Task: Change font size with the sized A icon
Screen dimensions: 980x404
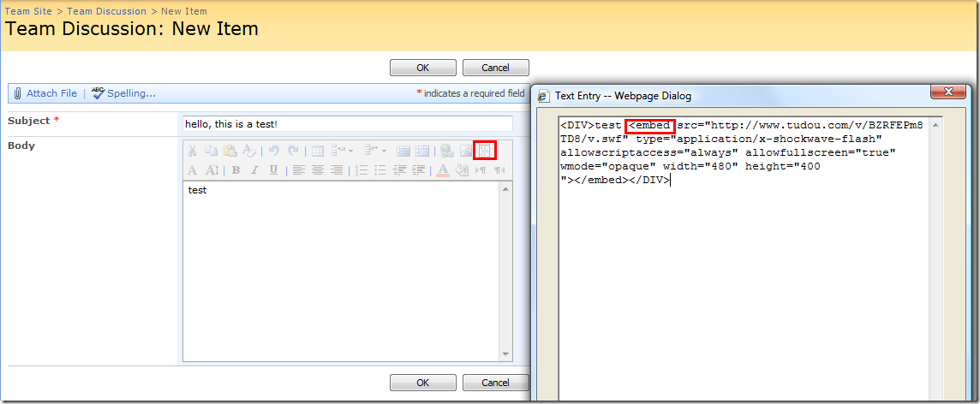Action: 212,169
